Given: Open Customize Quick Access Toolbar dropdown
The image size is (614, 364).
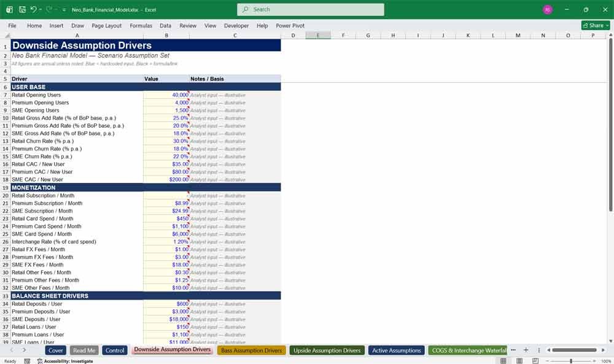Looking at the screenshot, I should (x=64, y=10).
